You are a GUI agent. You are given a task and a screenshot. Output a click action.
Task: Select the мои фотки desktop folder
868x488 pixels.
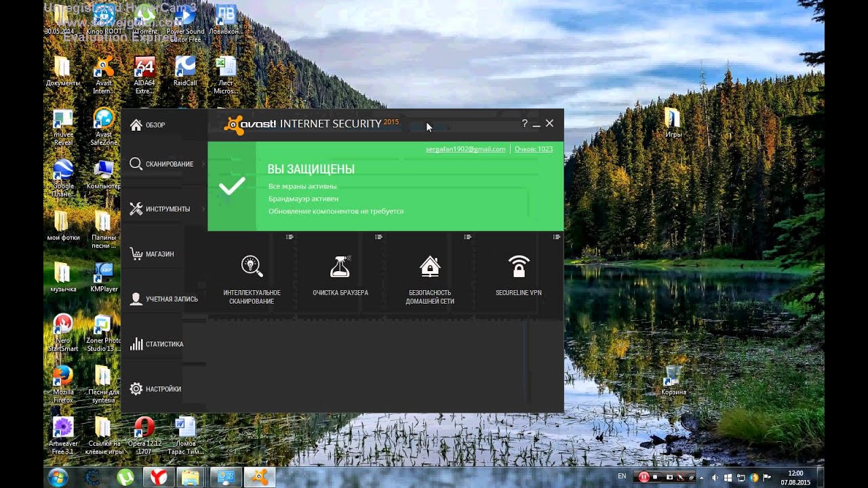(62, 226)
